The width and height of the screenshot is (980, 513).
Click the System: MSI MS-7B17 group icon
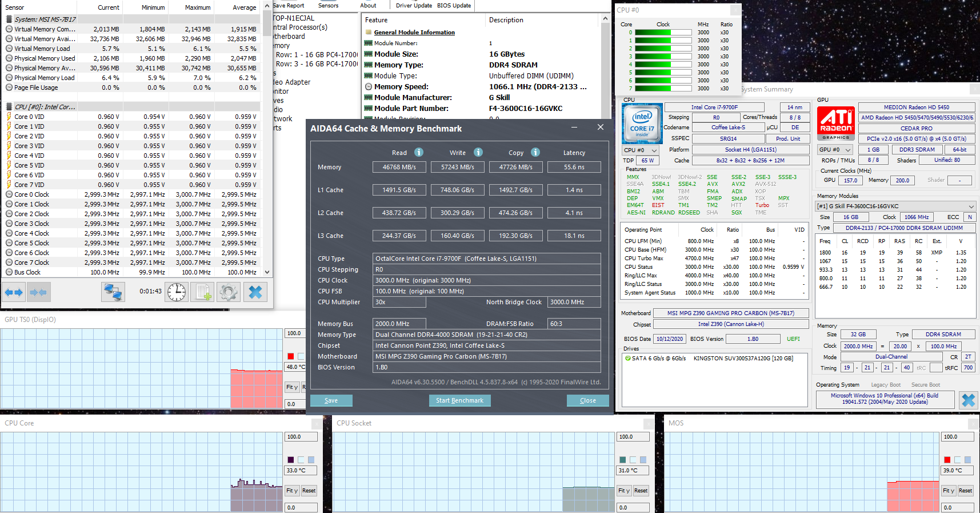point(9,19)
